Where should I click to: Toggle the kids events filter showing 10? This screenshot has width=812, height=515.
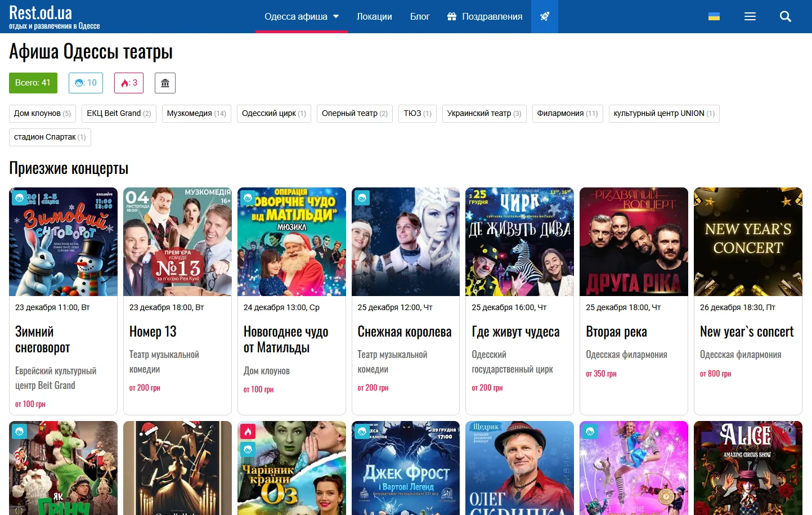[x=86, y=83]
